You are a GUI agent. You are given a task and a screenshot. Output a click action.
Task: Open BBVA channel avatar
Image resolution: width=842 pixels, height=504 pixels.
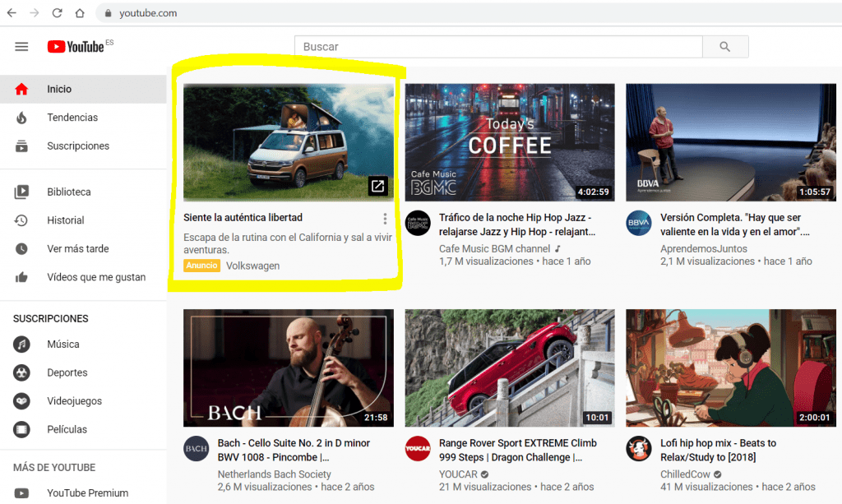[x=639, y=224]
